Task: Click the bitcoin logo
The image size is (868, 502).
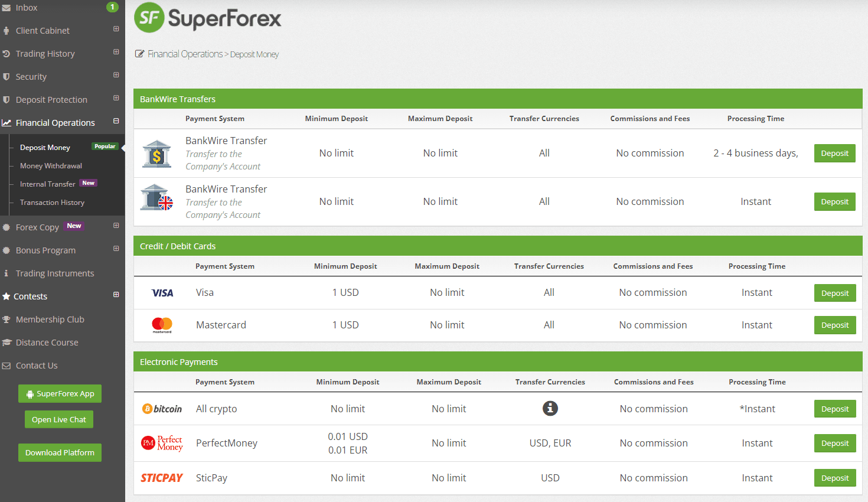Action: (x=162, y=409)
